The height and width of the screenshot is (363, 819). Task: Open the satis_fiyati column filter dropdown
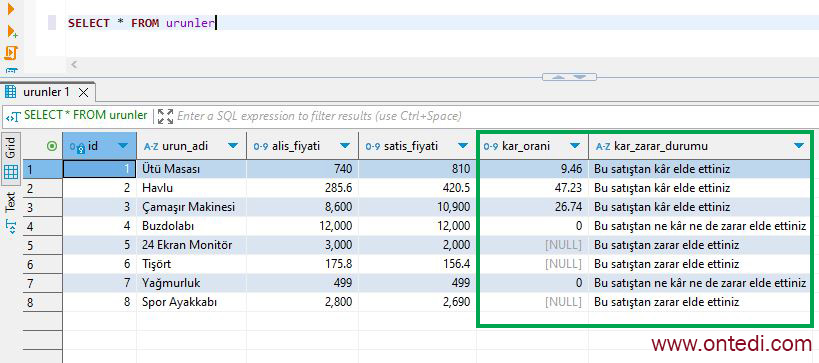[463, 146]
